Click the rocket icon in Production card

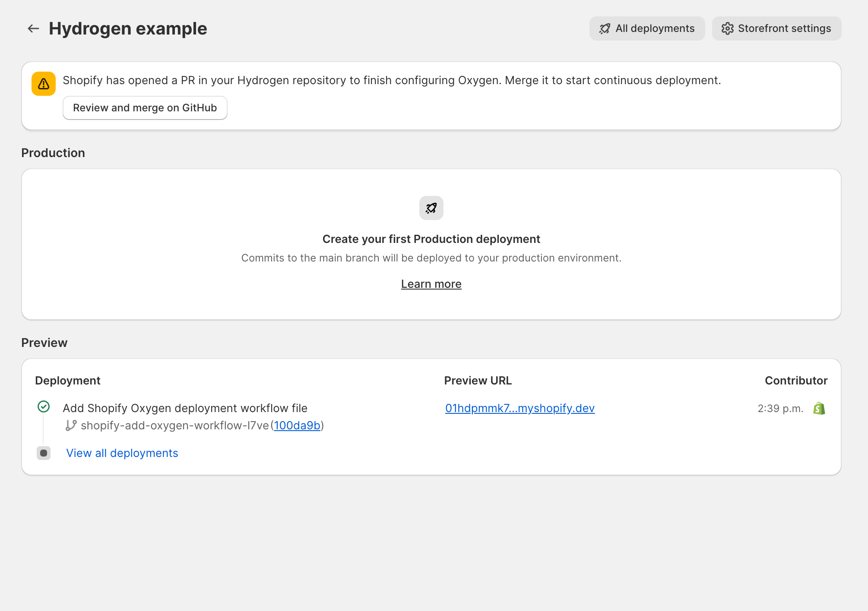pyautogui.click(x=431, y=208)
